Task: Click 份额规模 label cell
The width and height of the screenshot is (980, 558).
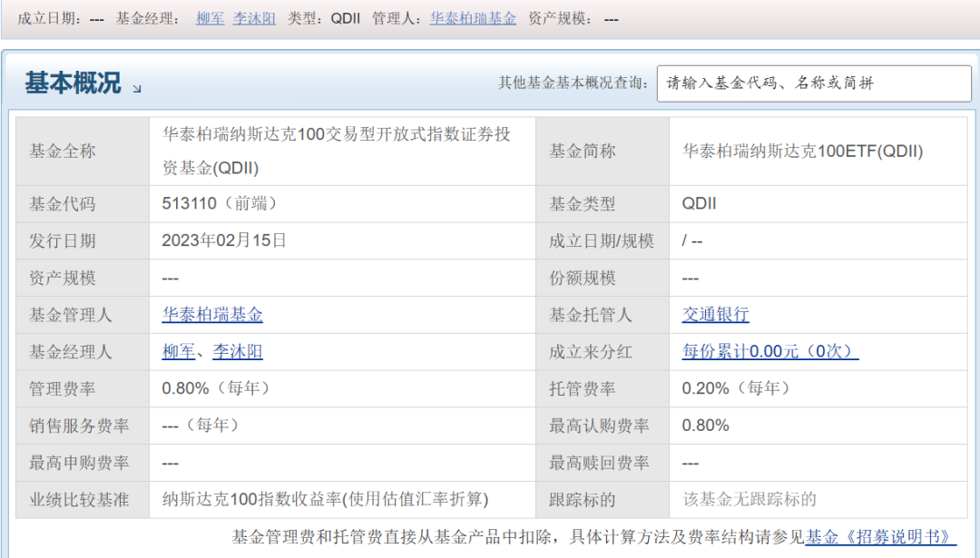Action: coord(603,278)
